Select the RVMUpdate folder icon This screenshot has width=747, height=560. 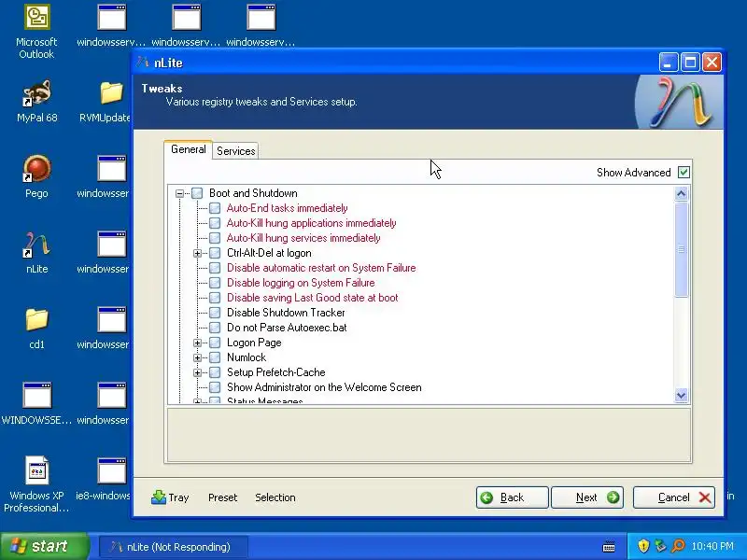click(111, 93)
